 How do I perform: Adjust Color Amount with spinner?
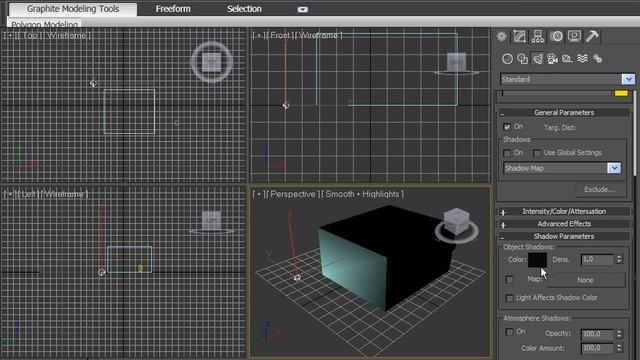619,348
